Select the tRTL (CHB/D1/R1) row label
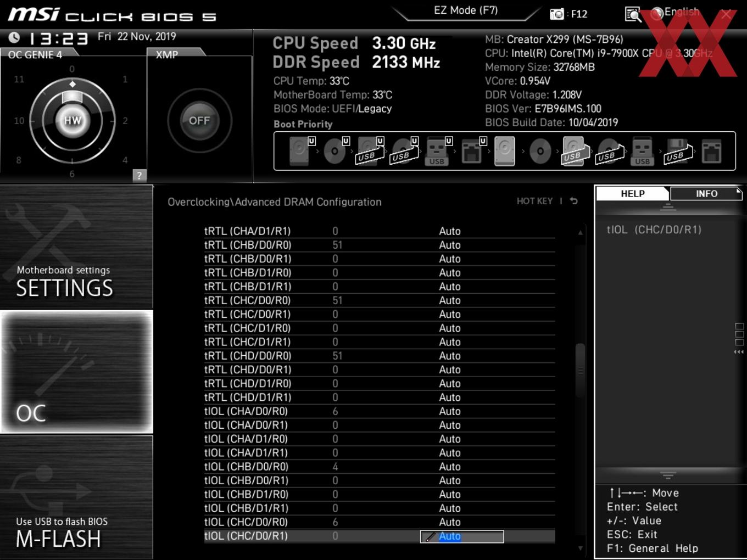 (x=248, y=287)
